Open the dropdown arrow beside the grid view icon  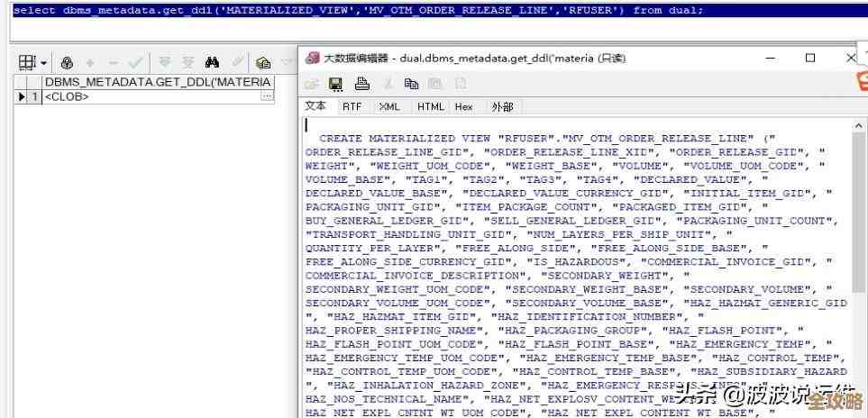tap(43, 63)
